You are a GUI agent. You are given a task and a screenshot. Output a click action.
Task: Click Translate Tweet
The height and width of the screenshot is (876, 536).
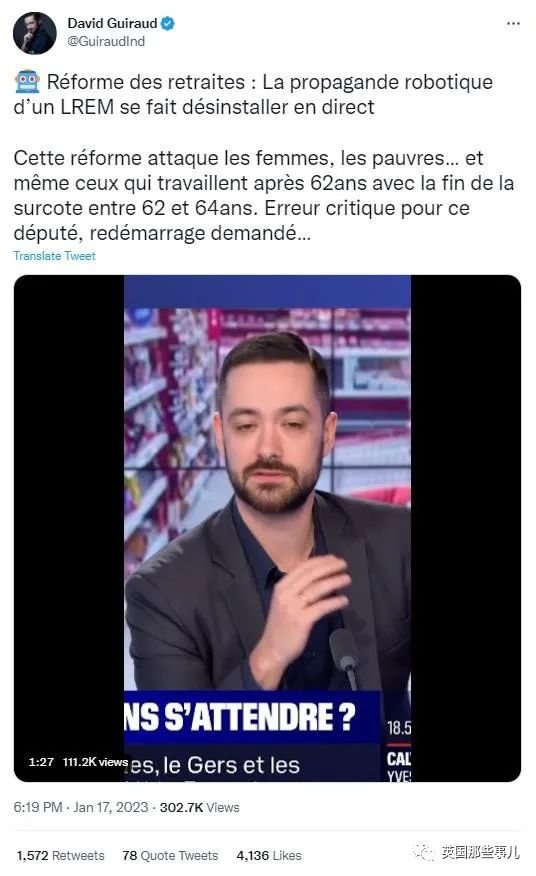pyautogui.click(x=54, y=256)
